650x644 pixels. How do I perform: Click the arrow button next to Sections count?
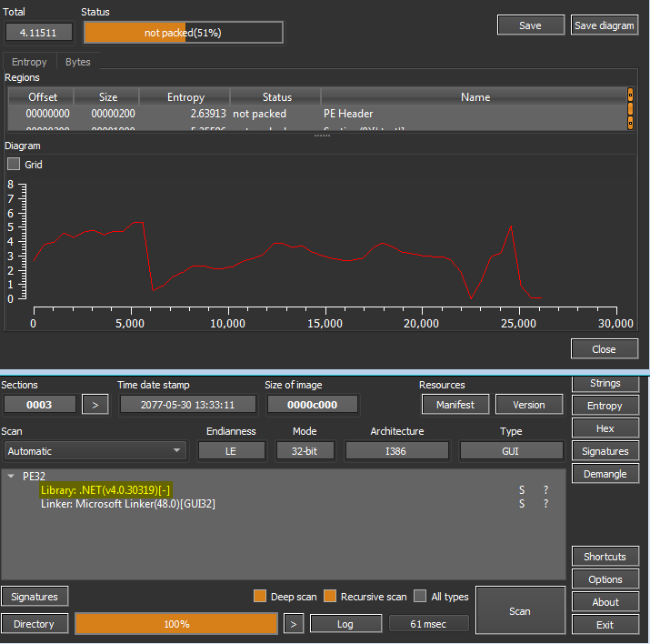(95, 405)
